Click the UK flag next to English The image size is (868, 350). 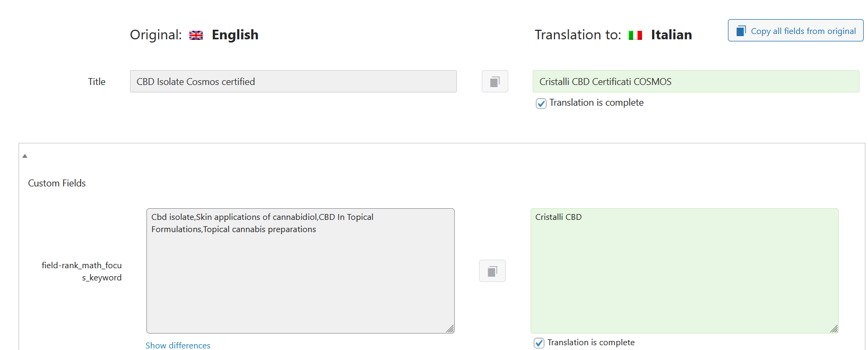click(x=196, y=36)
